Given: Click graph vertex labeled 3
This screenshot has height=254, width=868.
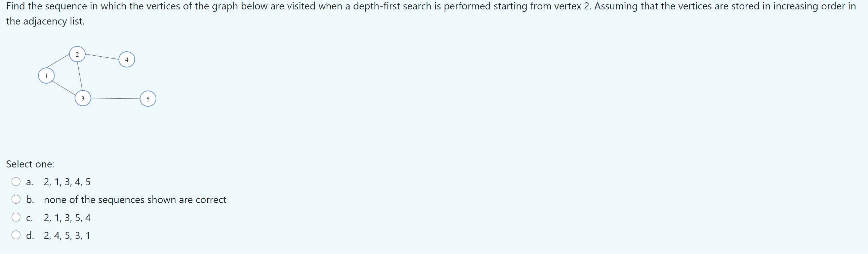Looking at the screenshot, I should (83, 98).
